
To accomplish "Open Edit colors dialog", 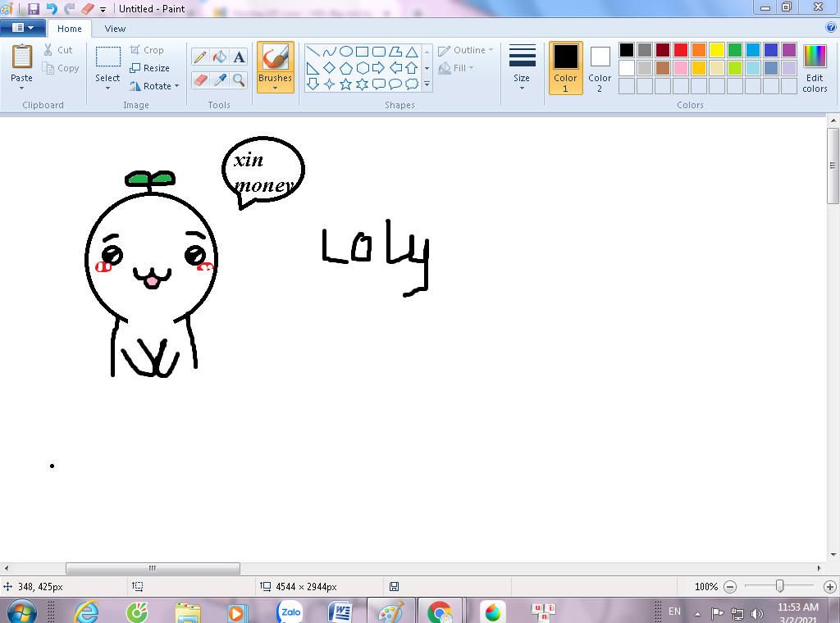I will pyautogui.click(x=815, y=68).
